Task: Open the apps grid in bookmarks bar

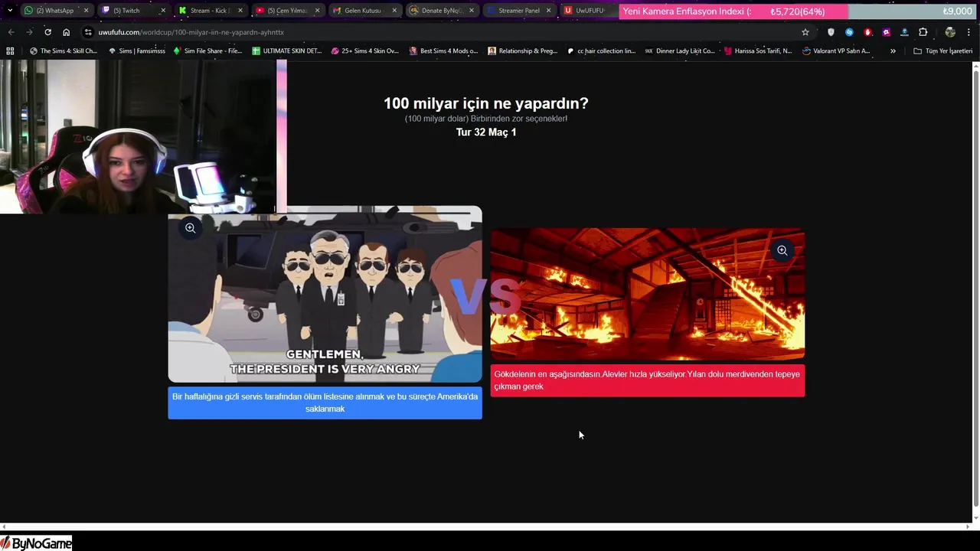Action: [x=10, y=51]
